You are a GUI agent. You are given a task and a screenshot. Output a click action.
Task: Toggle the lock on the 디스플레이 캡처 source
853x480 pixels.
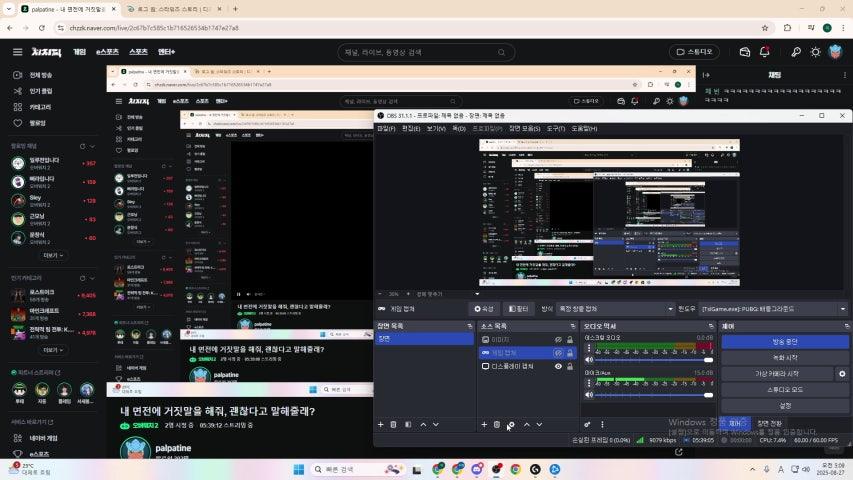[x=570, y=366]
